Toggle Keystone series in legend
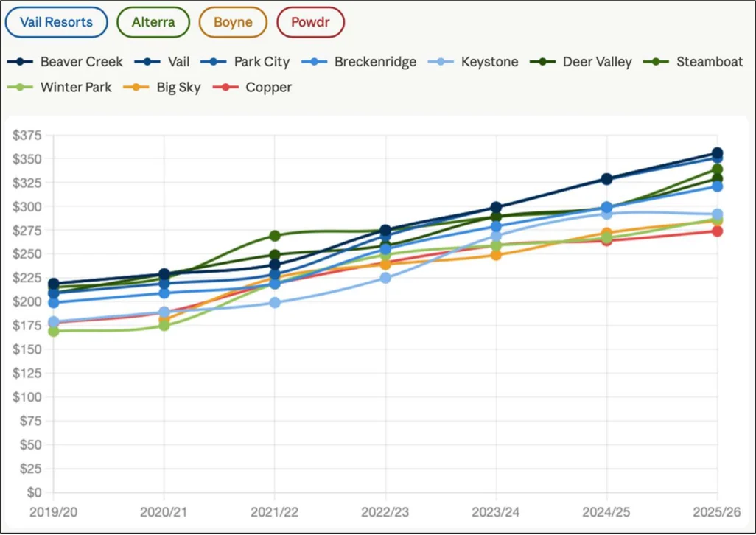This screenshot has width=756, height=535. pos(474,62)
